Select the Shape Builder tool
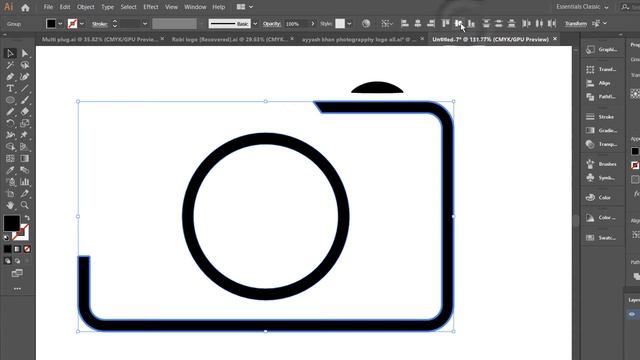Screen dimensions: 640x360 pyautogui.click(x=10, y=147)
